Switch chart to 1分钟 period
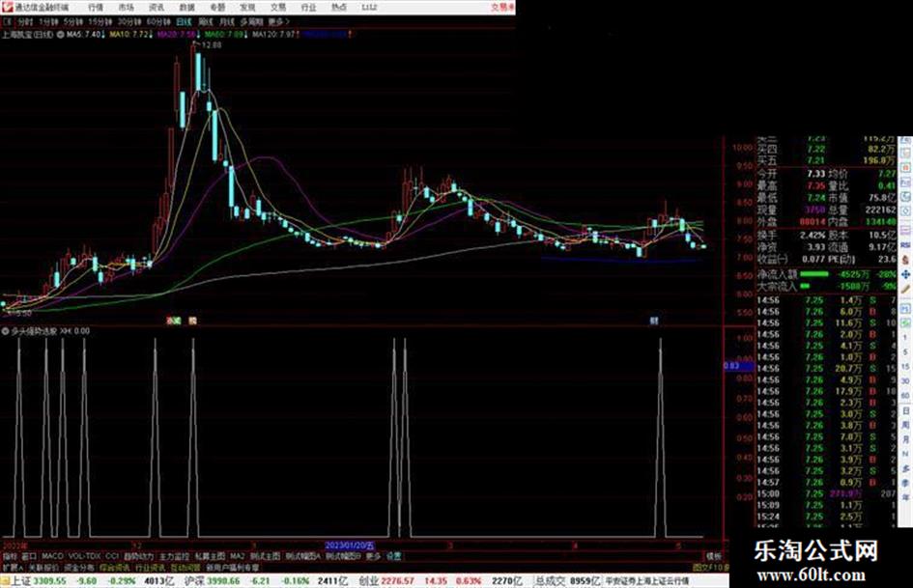 [x=48, y=22]
